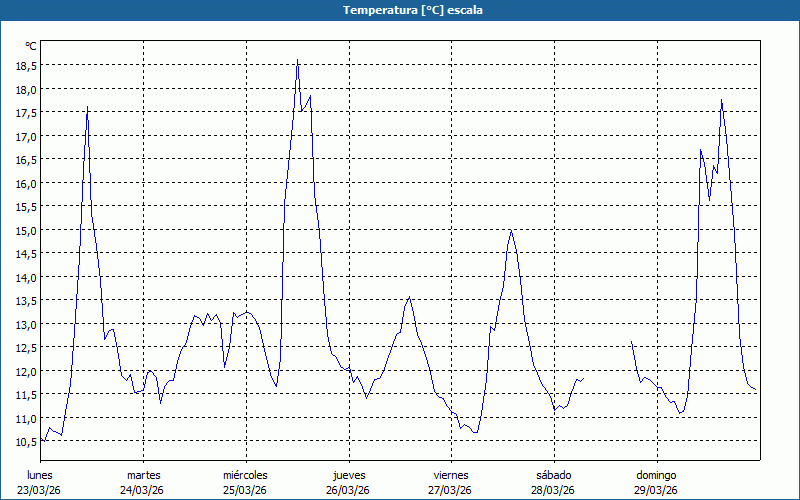Select the 10,5 axis value
This screenshot has width=800, height=500.
pos(26,441)
